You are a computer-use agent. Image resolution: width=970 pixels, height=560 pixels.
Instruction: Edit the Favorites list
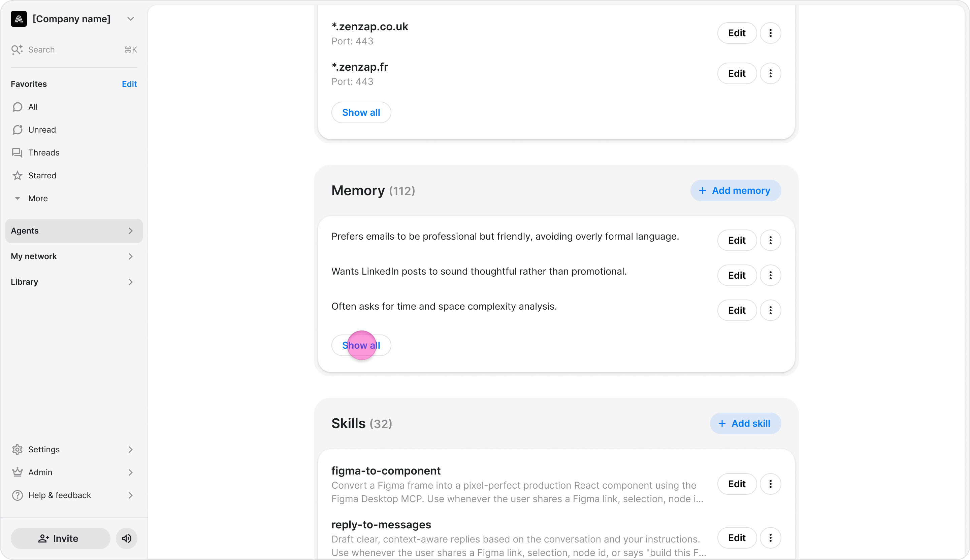[129, 84]
